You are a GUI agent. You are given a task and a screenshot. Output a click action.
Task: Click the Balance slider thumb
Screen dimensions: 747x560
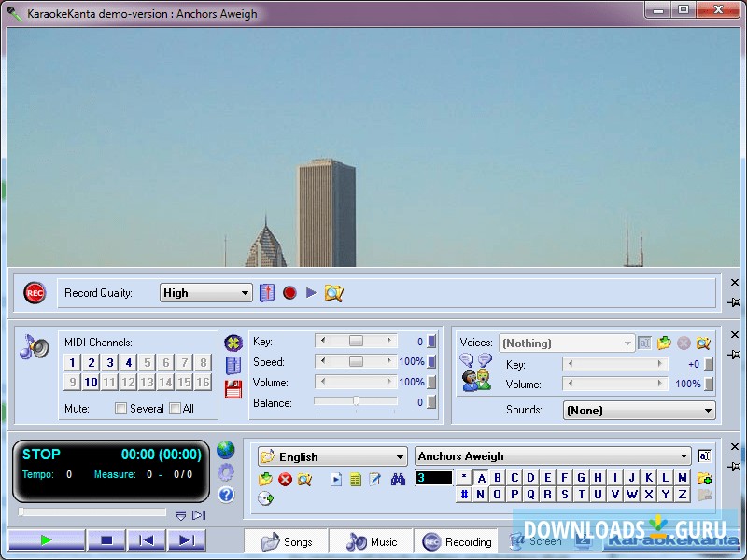356,402
